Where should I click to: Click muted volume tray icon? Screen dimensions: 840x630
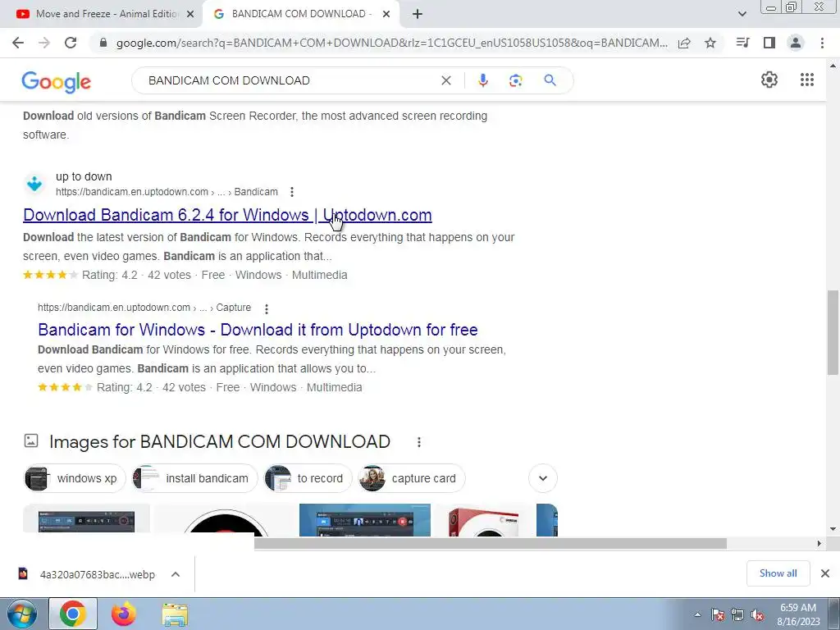757,614
